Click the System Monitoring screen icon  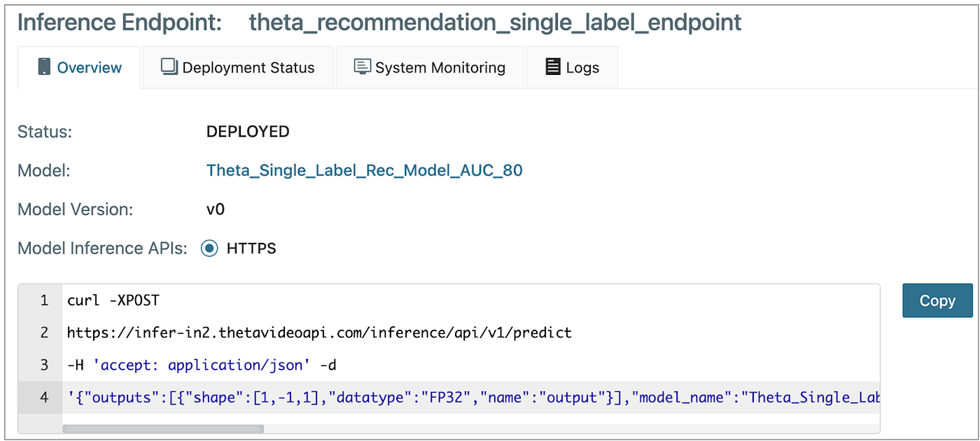click(362, 66)
